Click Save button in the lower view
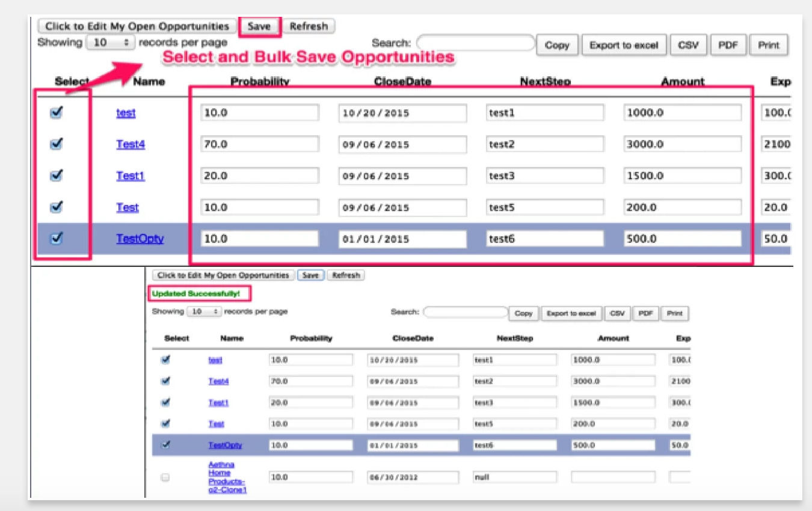 click(x=310, y=275)
